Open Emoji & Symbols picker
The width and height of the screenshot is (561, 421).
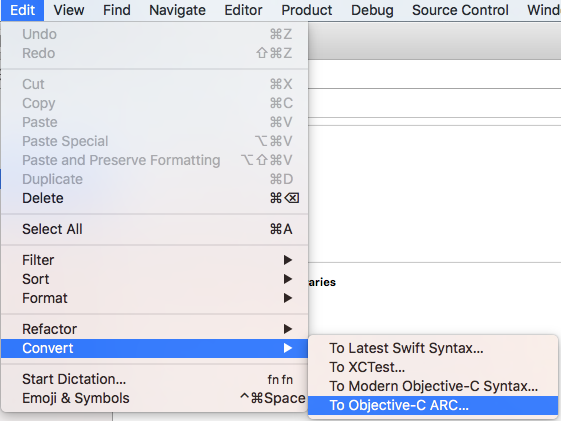(x=155, y=398)
